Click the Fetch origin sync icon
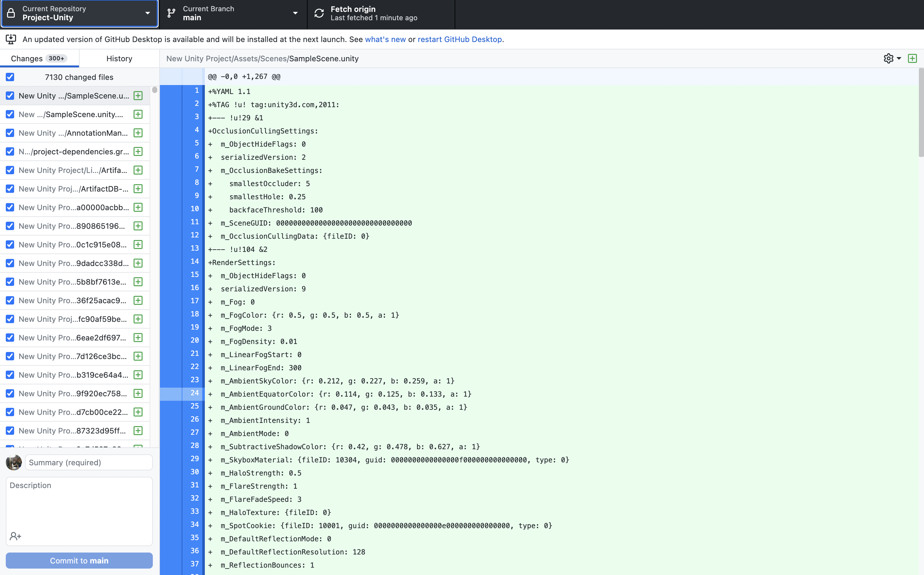 [x=319, y=13]
